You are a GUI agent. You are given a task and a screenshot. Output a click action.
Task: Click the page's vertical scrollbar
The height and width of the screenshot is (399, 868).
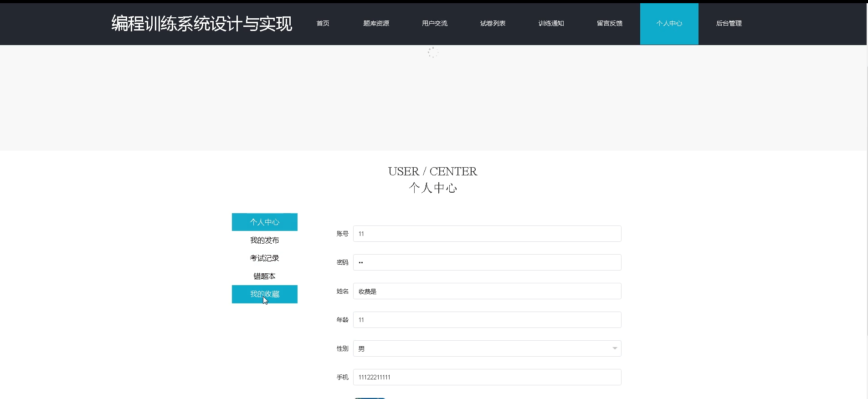click(x=867, y=200)
